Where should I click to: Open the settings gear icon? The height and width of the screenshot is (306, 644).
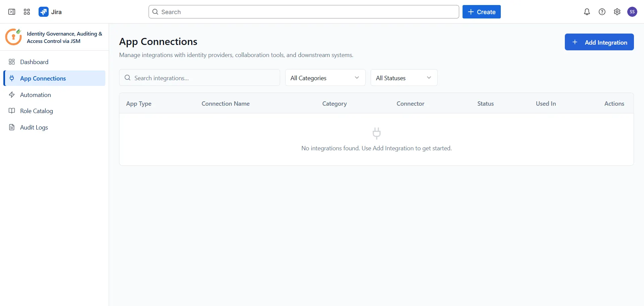point(617,12)
